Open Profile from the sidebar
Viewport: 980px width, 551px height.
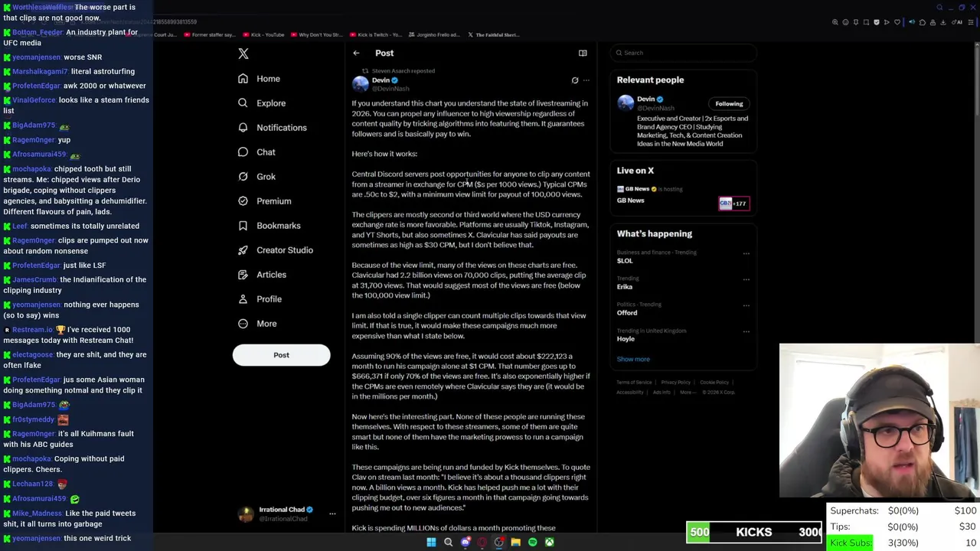pyautogui.click(x=260, y=299)
